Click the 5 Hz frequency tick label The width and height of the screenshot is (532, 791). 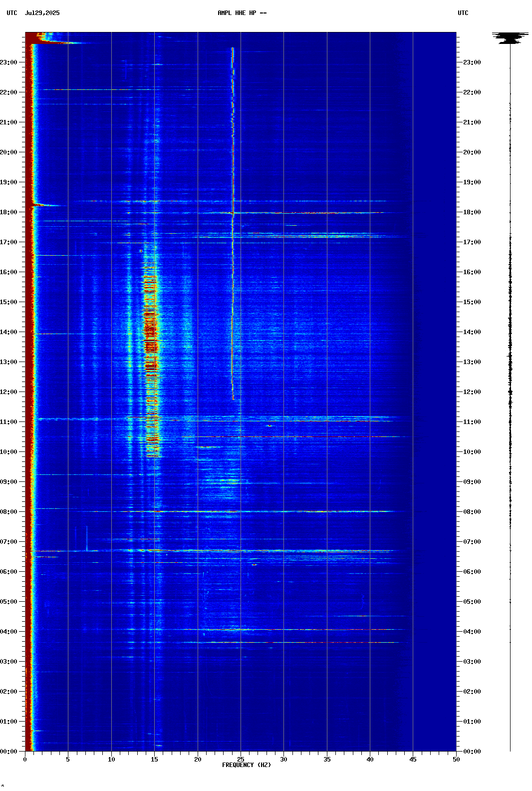[x=68, y=760]
